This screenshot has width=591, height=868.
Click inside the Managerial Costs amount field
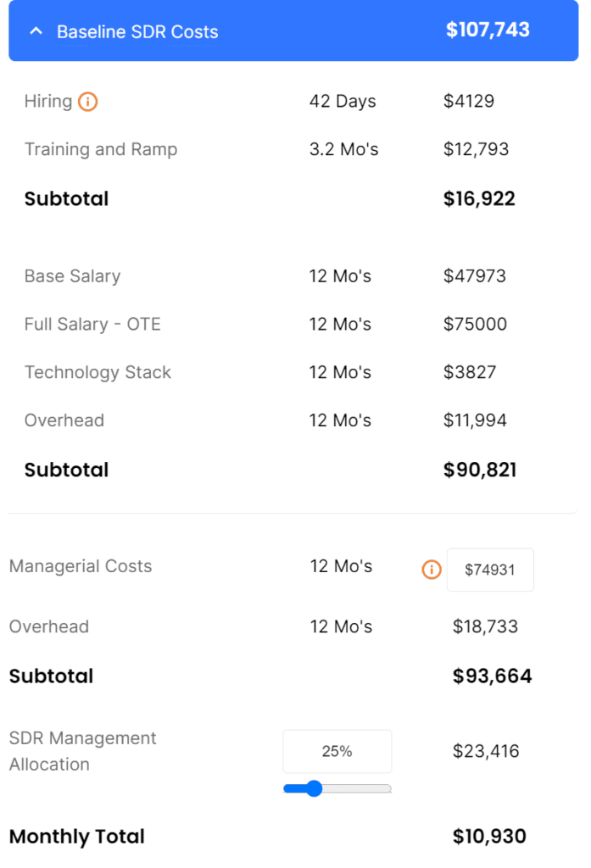tap(490, 570)
